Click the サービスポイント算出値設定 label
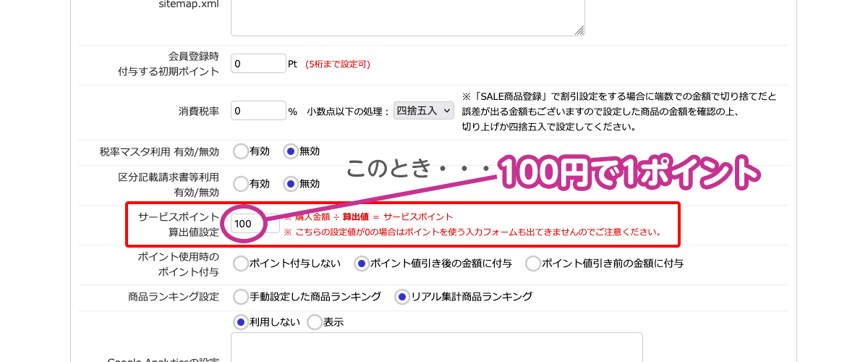This screenshot has height=362, width=868. coord(178,224)
